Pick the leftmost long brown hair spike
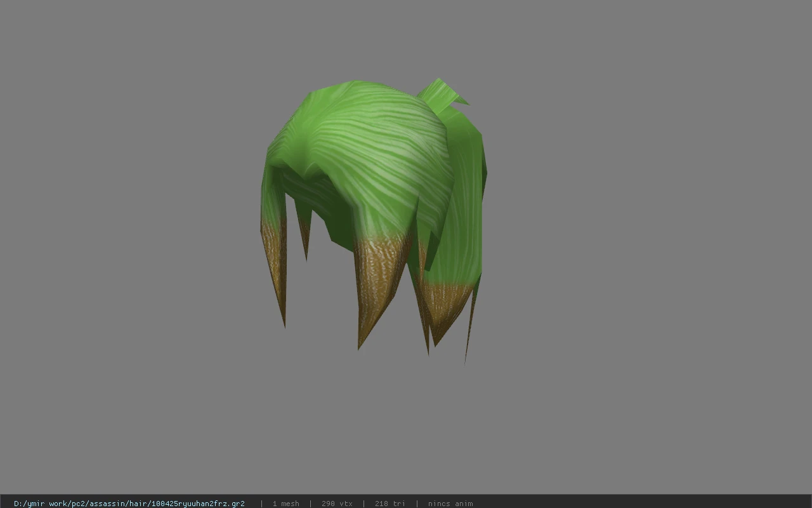The height and width of the screenshot is (508, 812). tap(276, 267)
